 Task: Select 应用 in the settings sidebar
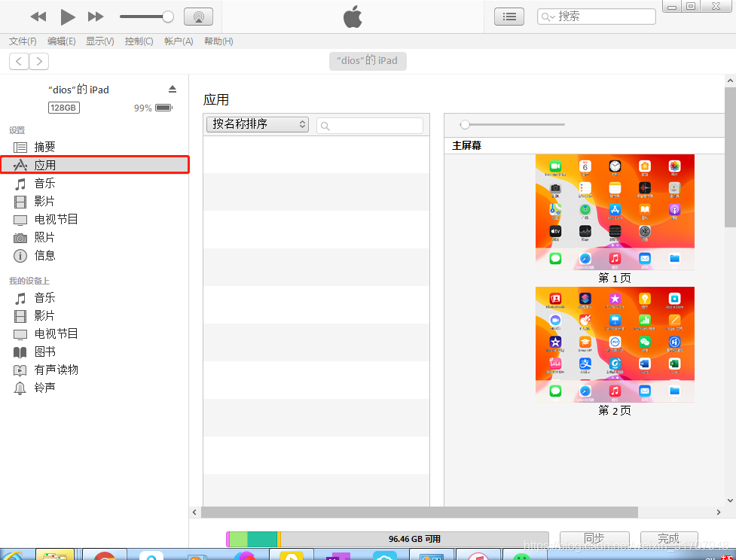point(94,165)
